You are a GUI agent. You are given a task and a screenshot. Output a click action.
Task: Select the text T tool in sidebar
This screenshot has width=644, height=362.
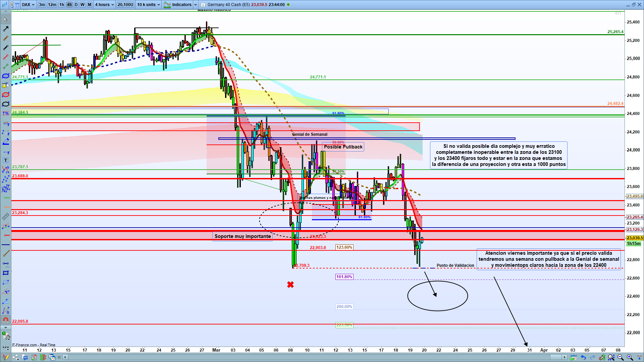coord(6,160)
